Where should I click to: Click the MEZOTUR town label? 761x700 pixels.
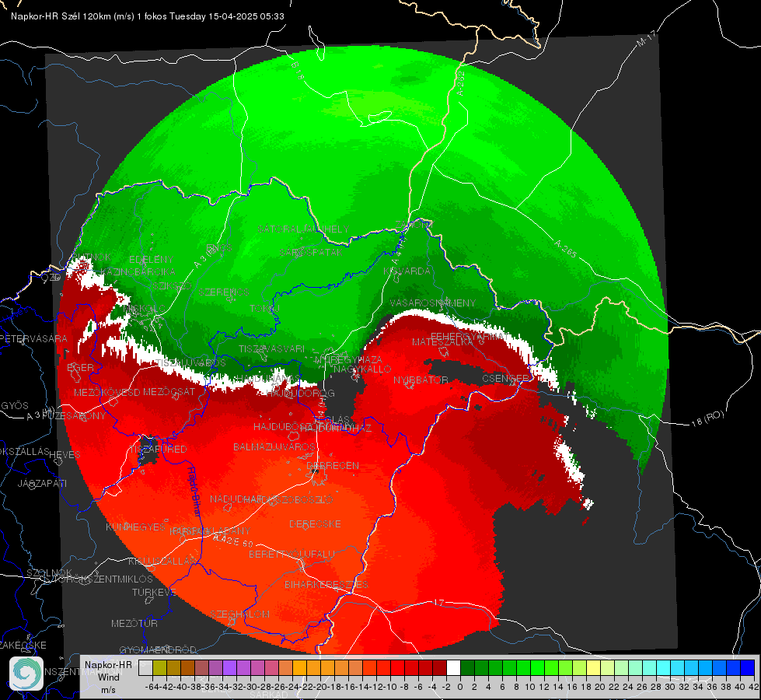[x=134, y=623]
